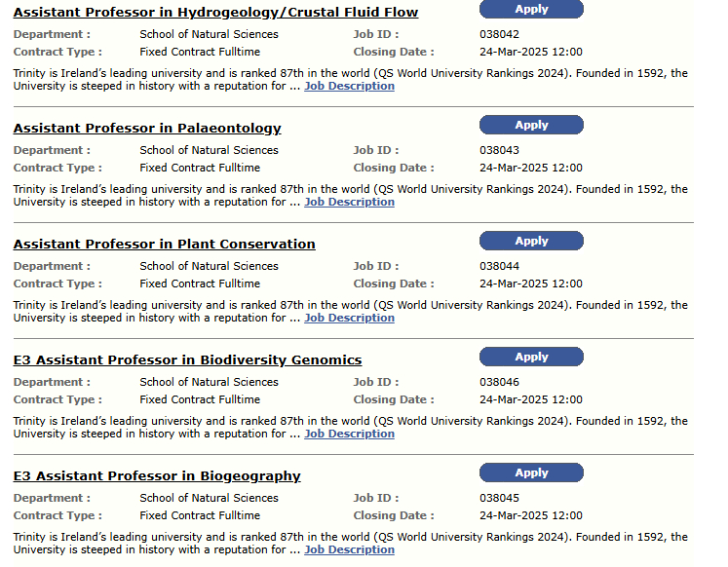Click the Job ID value 038044
Viewport: 728px width, 567px height.
tap(499, 266)
